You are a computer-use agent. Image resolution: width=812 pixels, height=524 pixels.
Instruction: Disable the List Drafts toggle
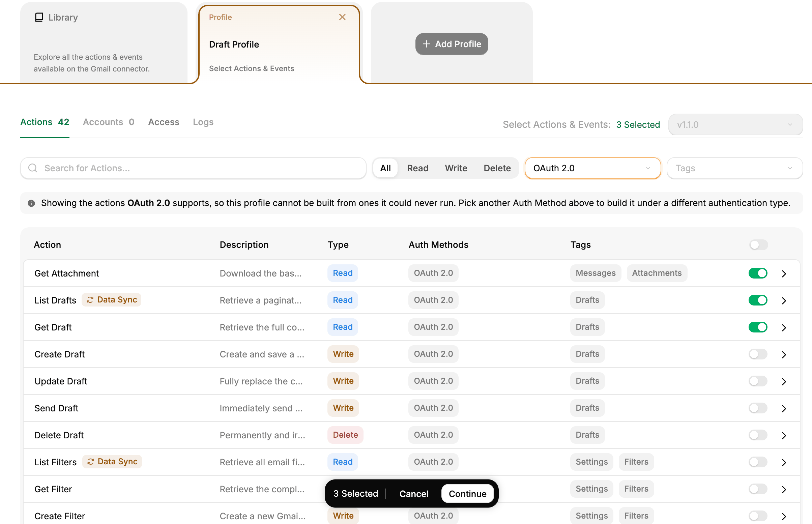(x=758, y=300)
